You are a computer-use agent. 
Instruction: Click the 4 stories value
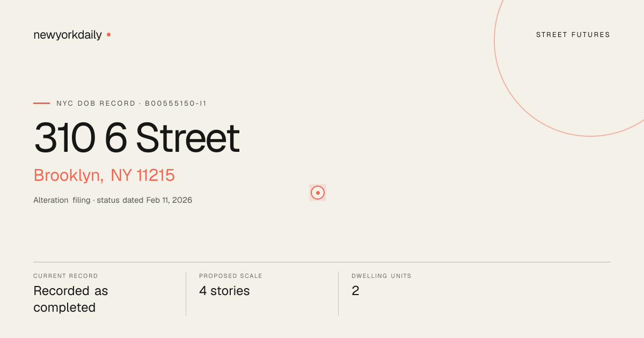[224, 291]
